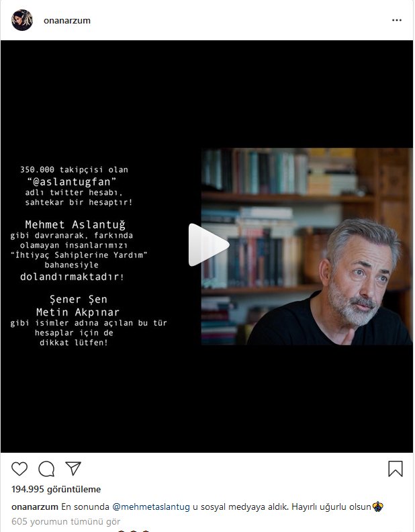Open the @mehmetaslantug mention link

pos(151,506)
